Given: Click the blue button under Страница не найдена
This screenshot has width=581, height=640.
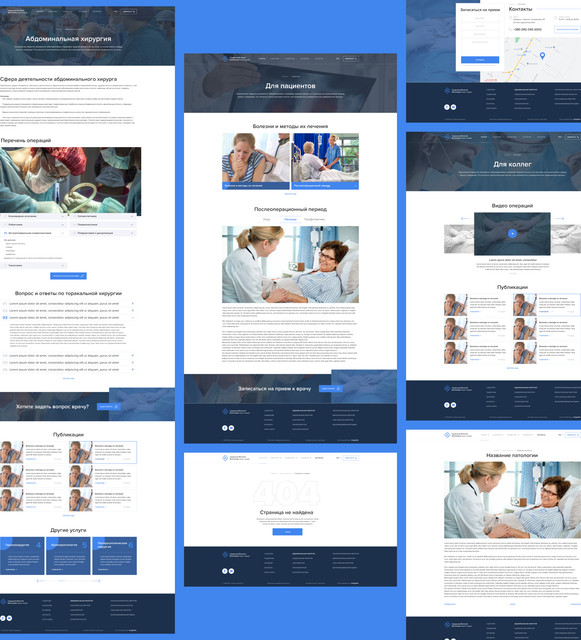Looking at the screenshot, I should click(287, 532).
